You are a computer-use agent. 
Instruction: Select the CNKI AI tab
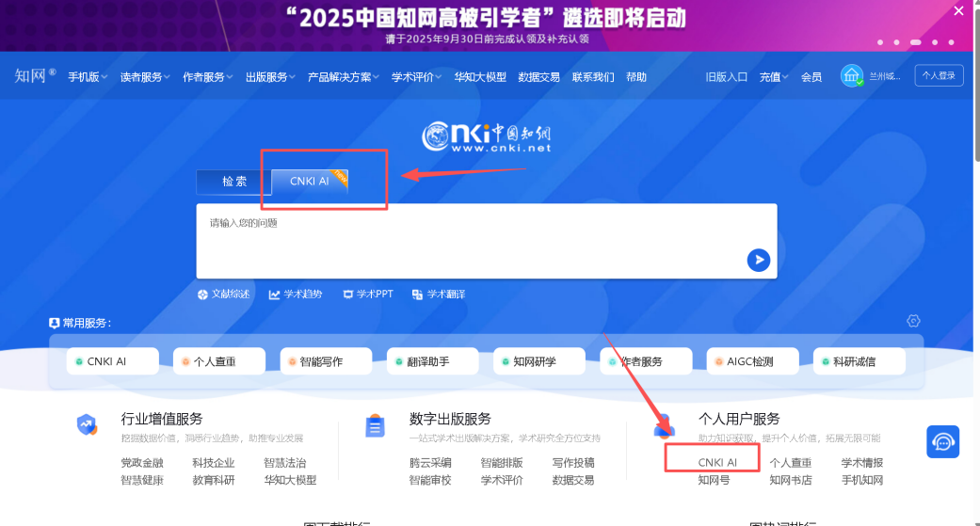coord(309,182)
